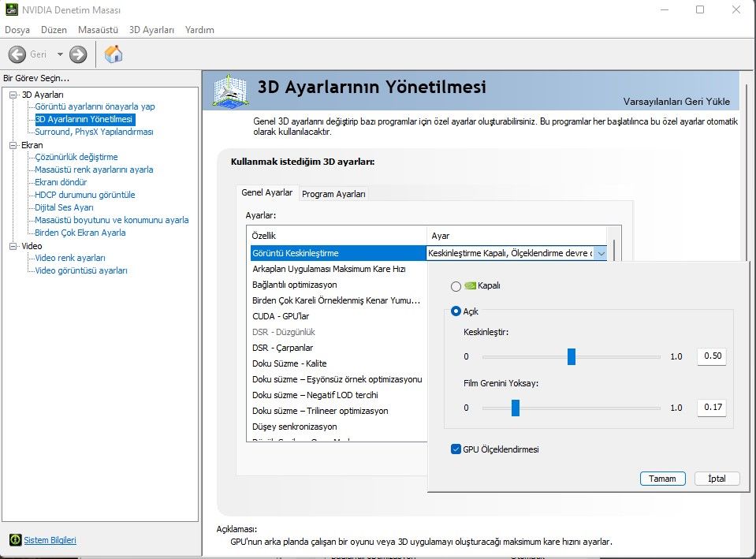Open Ekranı döndür

click(61, 182)
